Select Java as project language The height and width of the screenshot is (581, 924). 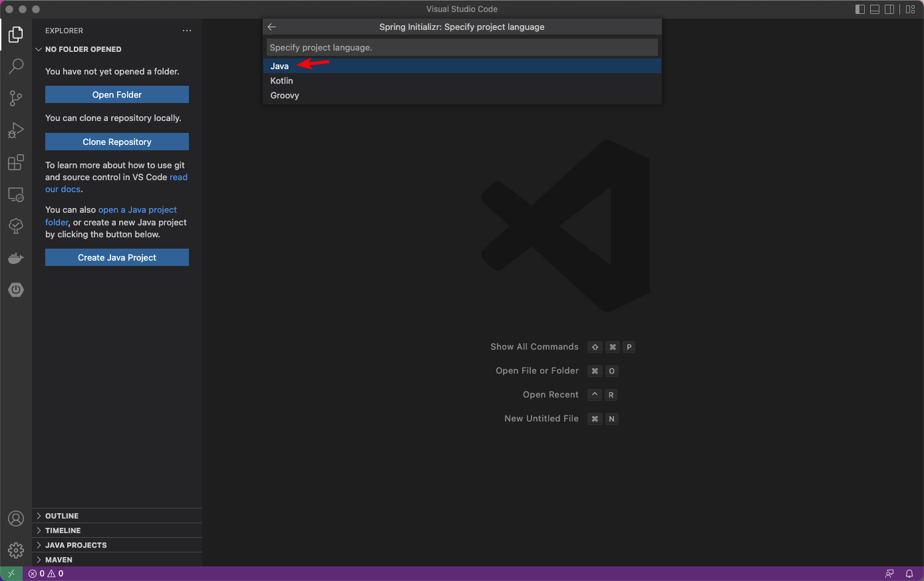462,66
